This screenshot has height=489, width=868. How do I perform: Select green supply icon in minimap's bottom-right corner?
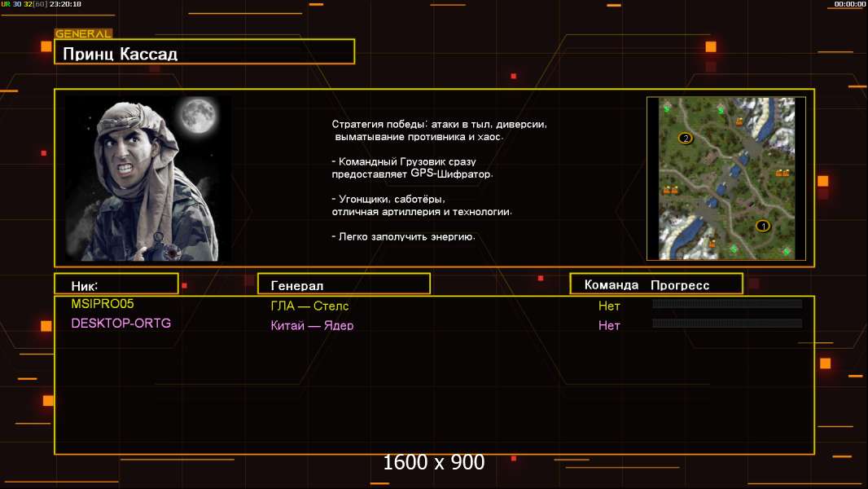pos(786,251)
